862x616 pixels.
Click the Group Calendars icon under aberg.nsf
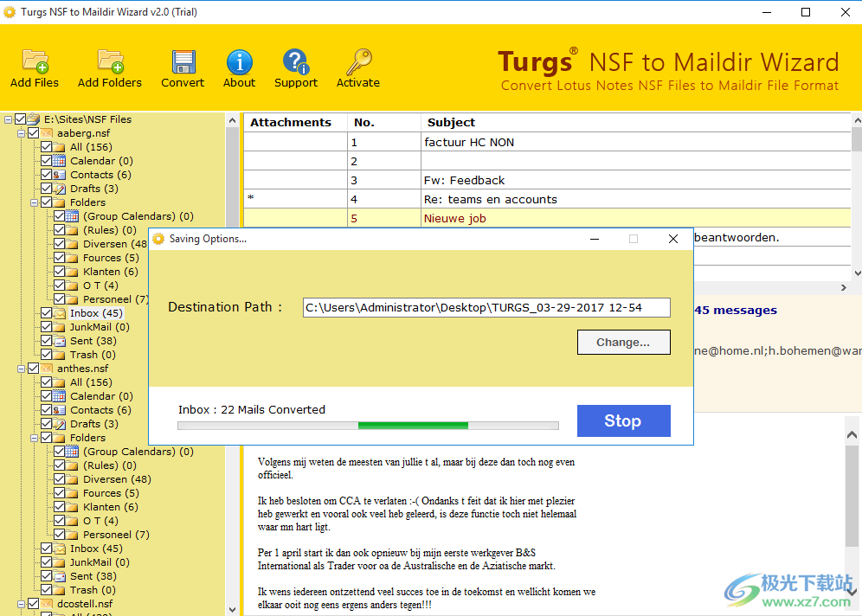73,216
